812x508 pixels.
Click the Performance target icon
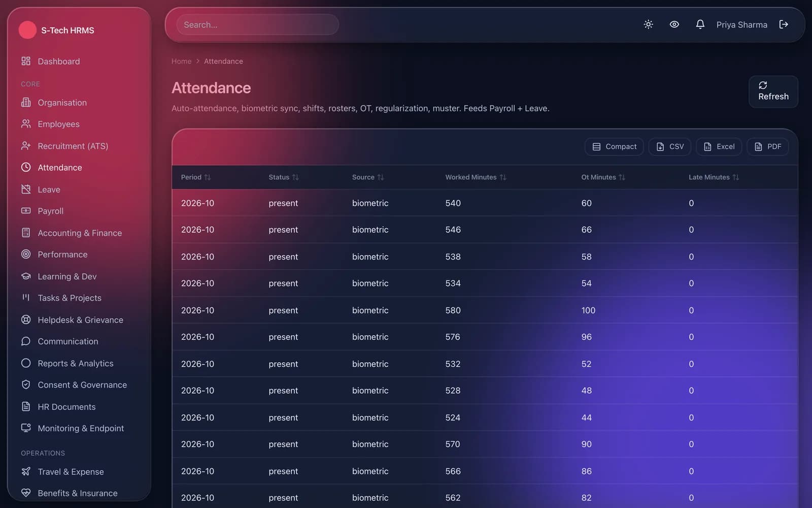point(26,254)
